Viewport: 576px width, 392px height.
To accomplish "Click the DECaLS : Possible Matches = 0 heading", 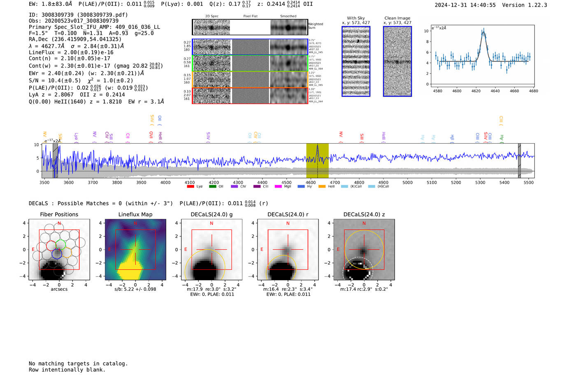I will (x=101, y=203).
